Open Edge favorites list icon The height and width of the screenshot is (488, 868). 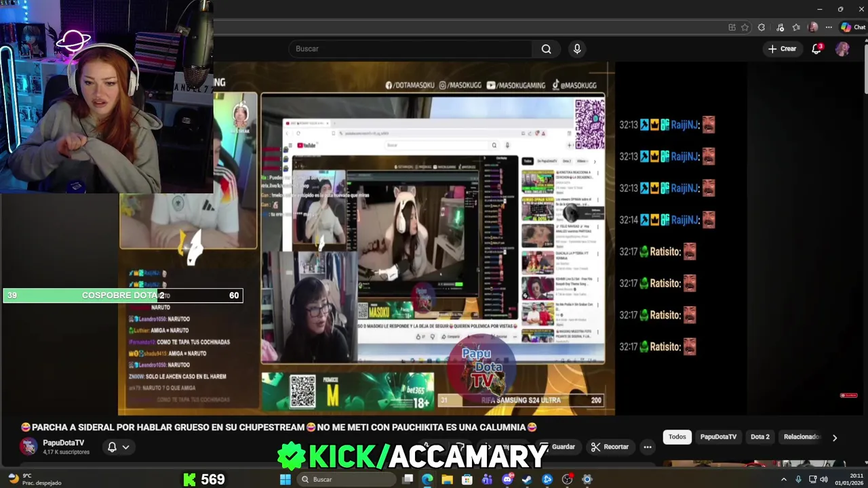[796, 27]
